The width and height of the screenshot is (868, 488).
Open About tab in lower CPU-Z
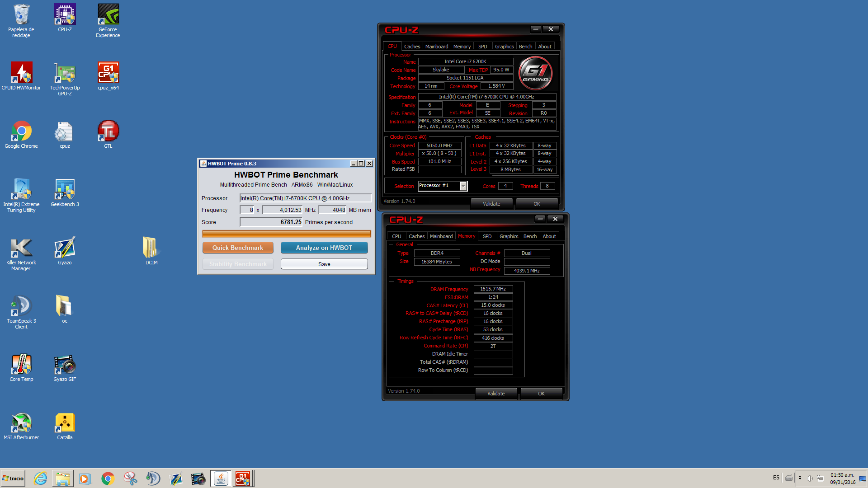549,236
